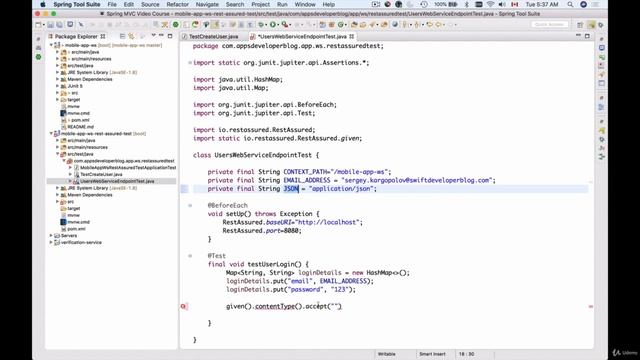Click the error marker beside the given() line
The image size is (640, 360).
point(184,306)
